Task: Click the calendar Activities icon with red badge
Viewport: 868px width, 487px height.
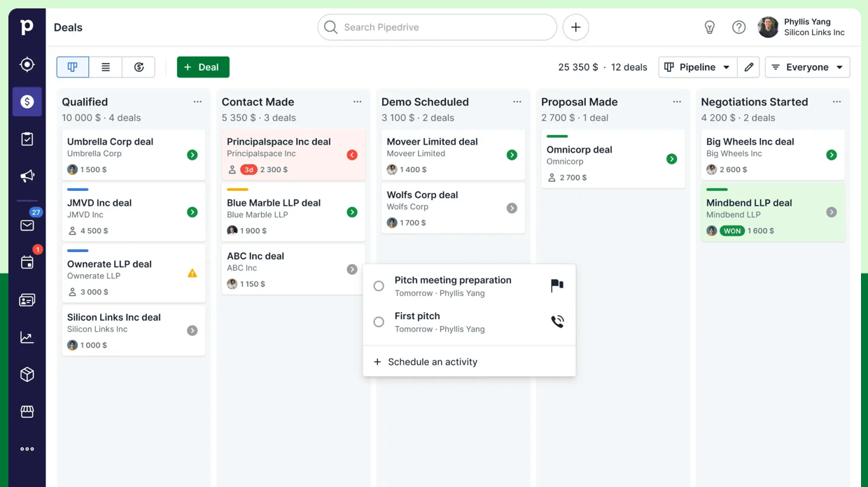Action: click(27, 262)
